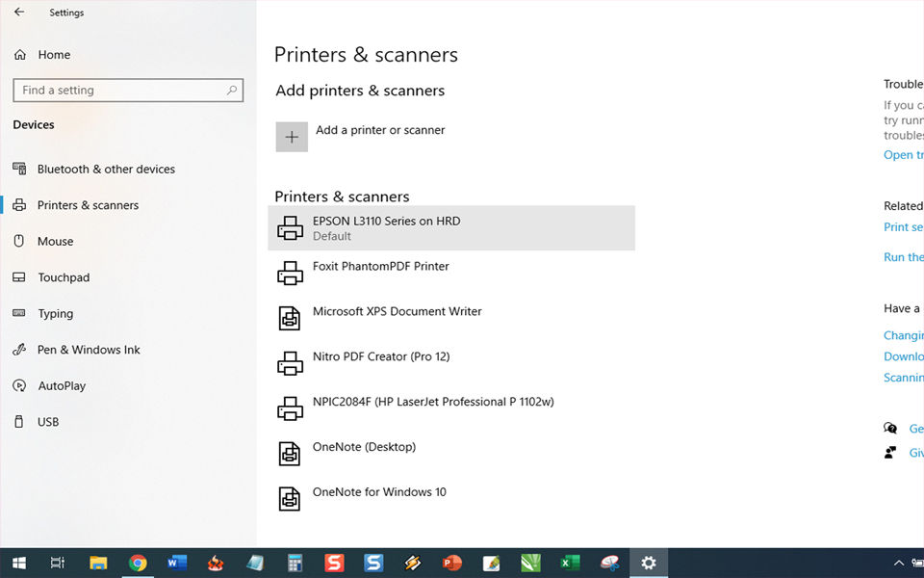Screen dimensions: 924x578
Task: Click the Bluetooth & other devices icon
Action: 20,169
